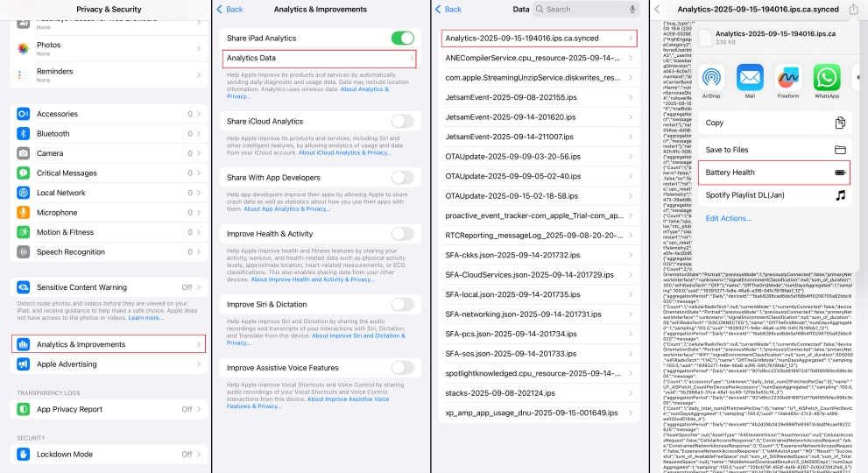Expand the App Privacy Report chevron
This screenshot has height=473, width=868.
coord(199,409)
